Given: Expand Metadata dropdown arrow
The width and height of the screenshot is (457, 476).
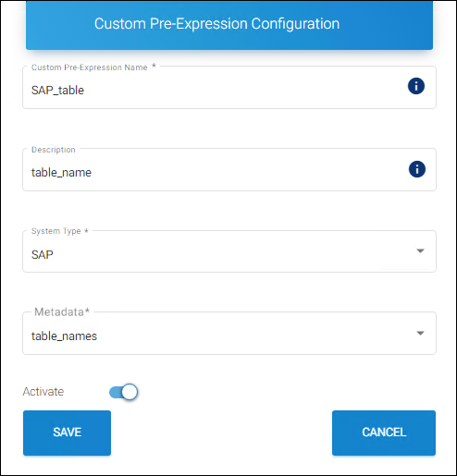Looking at the screenshot, I should click(x=420, y=333).
